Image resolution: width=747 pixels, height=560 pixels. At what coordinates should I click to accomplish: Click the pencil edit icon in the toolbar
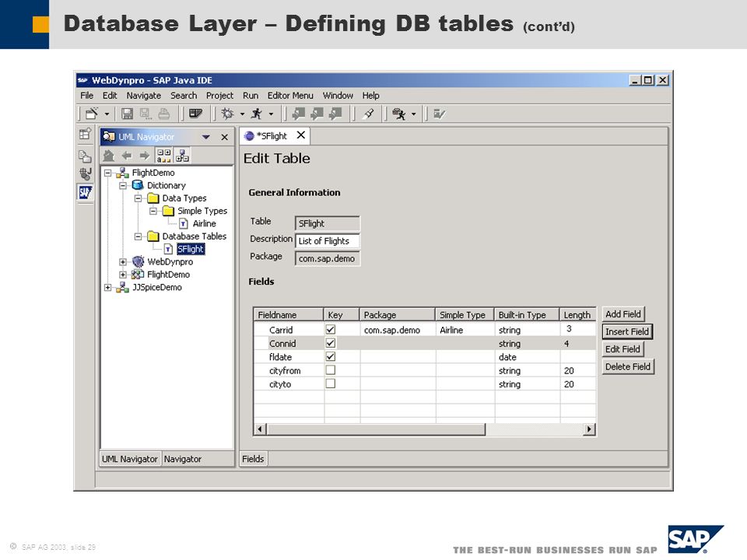[x=369, y=114]
